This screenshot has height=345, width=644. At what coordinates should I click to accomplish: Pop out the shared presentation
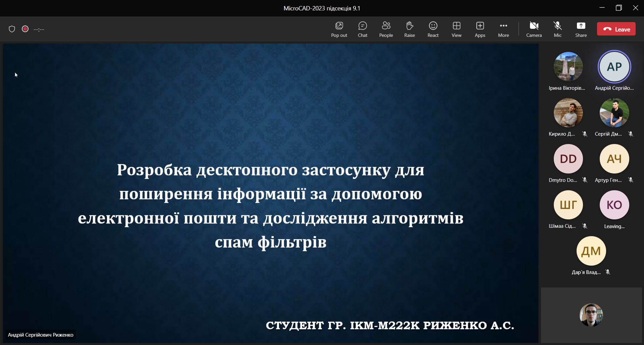(339, 29)
